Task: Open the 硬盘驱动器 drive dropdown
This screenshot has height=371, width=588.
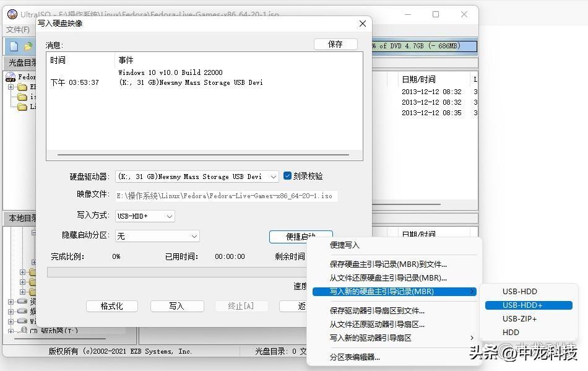Action: click(x=274, y=177)
